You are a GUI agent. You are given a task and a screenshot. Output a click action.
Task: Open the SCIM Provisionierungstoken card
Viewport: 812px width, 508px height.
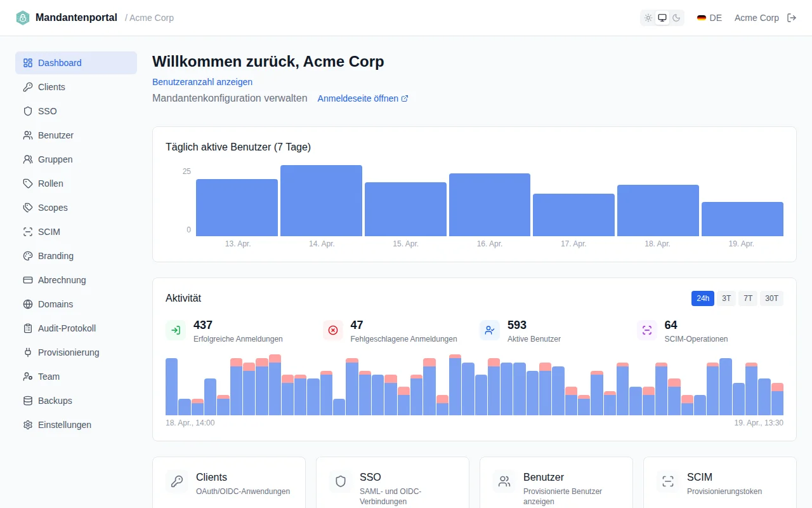[x=720, y=483]
